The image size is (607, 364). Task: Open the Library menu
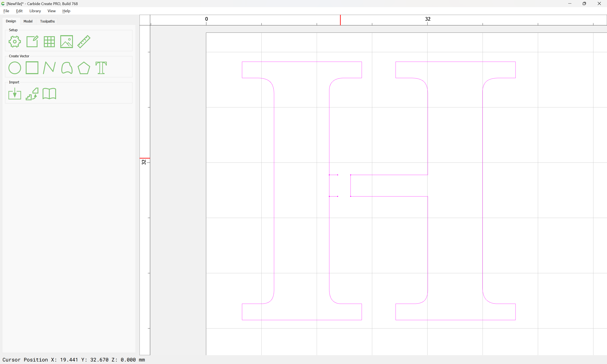pyautogui.click(x=35, y=11)
